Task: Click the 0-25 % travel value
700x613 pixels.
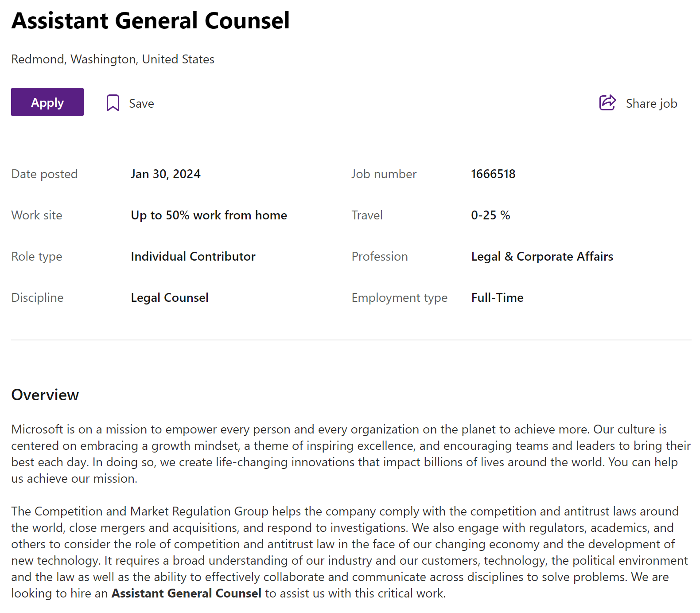Action: tap(490, 215)
